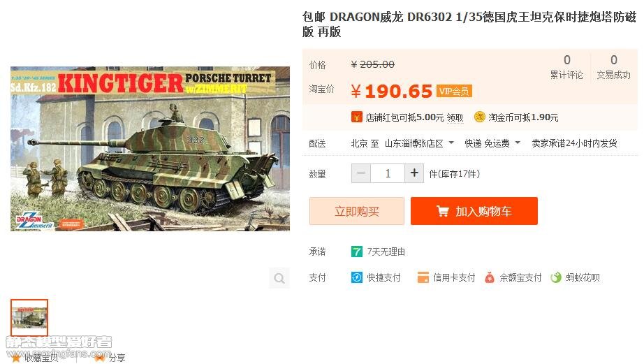This screenshot has width=644, height=364.
Task: Click the star icon next to 收藏宝贝
Action: click(17, 358)
